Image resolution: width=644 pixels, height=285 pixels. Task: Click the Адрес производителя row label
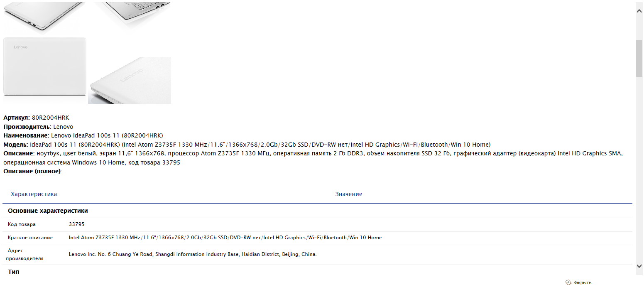coord(24,254)
